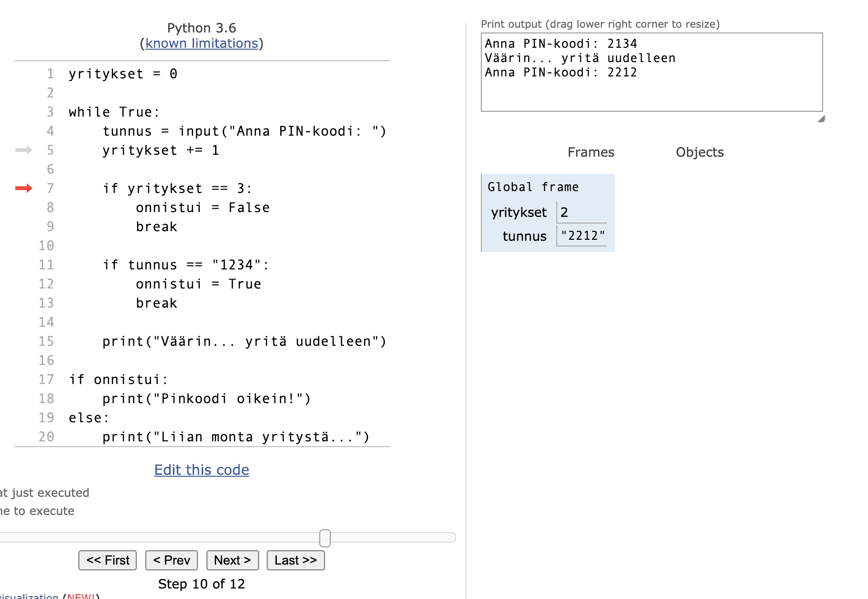Click the Global frame header
868x599 pixels.
(x=533, y=187)
